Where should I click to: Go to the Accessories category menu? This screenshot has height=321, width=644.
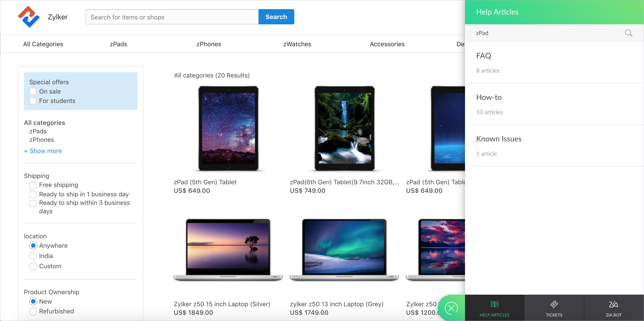tap(387, 44)
